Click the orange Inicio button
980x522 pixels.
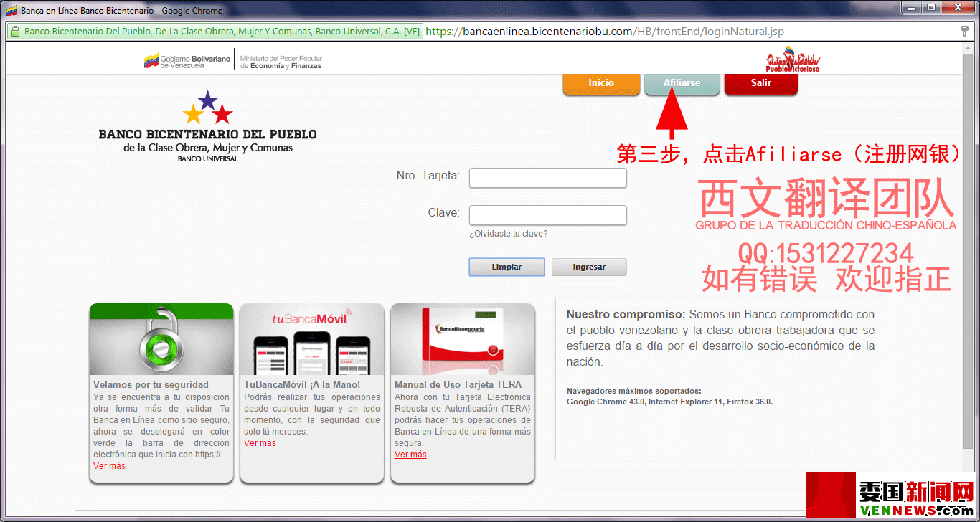pyautogui.click(x=601, y=83)
